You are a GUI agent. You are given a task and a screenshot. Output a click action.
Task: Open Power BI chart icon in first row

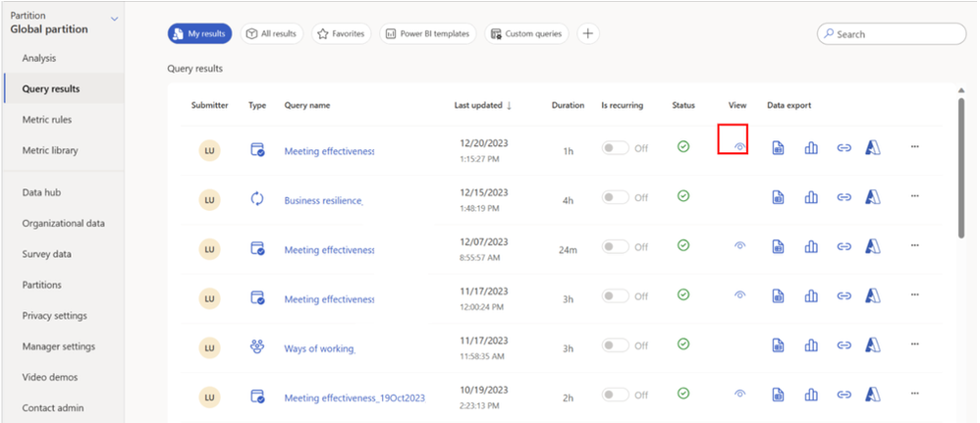[x=811, y=147]
